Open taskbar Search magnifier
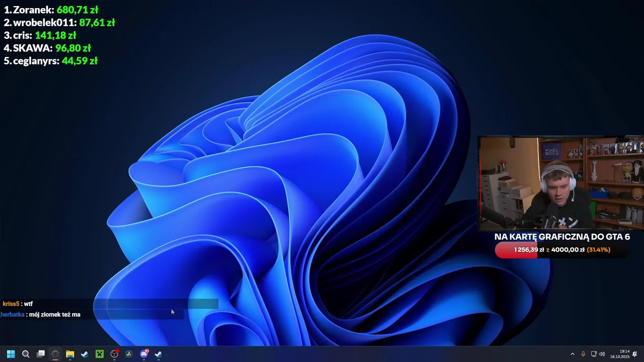The width and height of the screenshot is (644, 362). click(26, 354)
